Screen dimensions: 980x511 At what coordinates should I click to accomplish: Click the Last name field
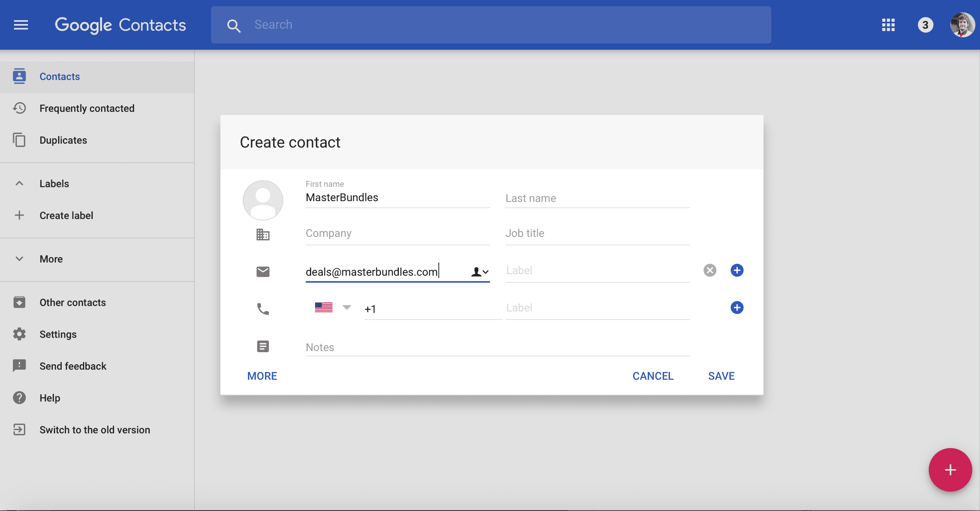[597, 198]
